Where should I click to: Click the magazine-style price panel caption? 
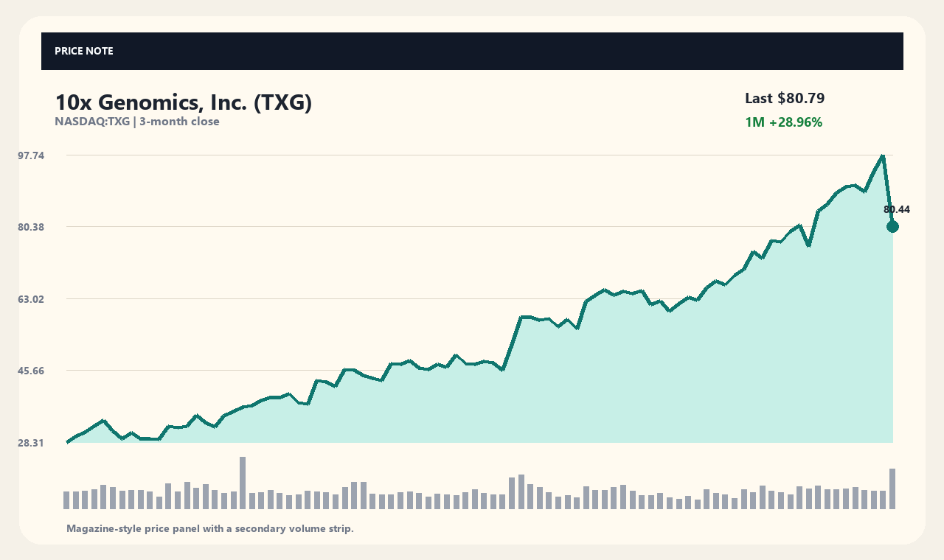coord(210,528)
